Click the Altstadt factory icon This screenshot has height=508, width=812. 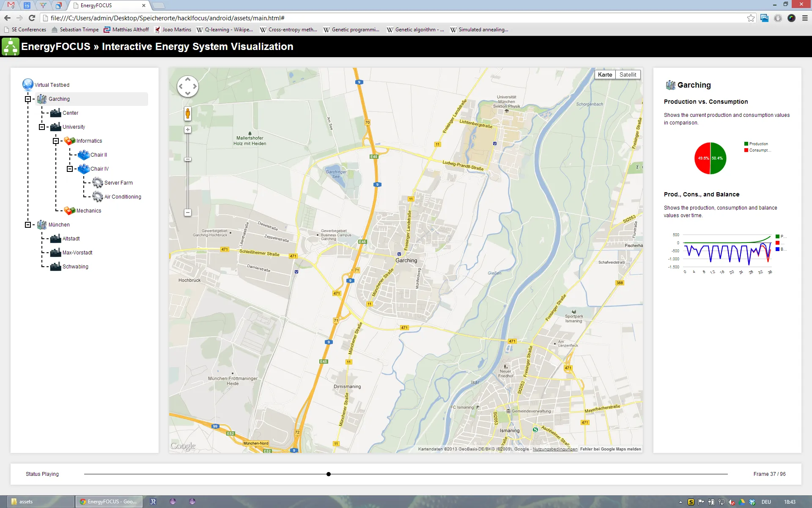(x=56, y=239)
